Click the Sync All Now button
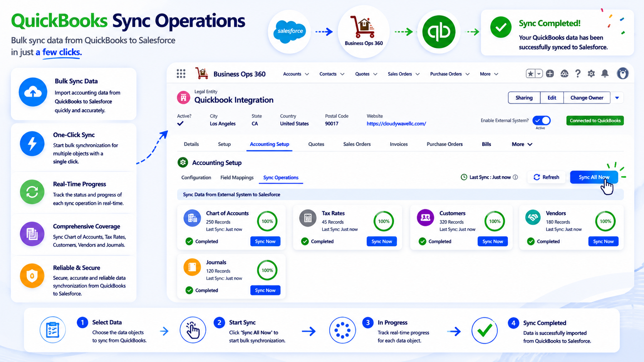644x362 pixels. tap(594, 177)
